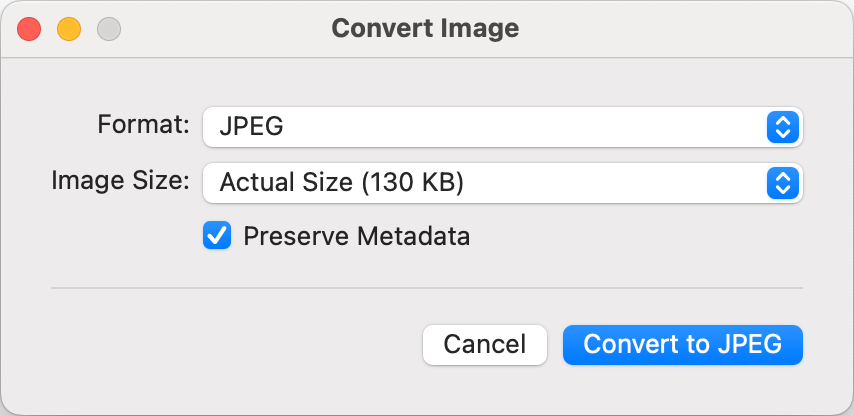This screenshot has width=854, height=416.
Task: Click the blue chevron arrows beside Actual Size
Action: (x=783, y=183)
